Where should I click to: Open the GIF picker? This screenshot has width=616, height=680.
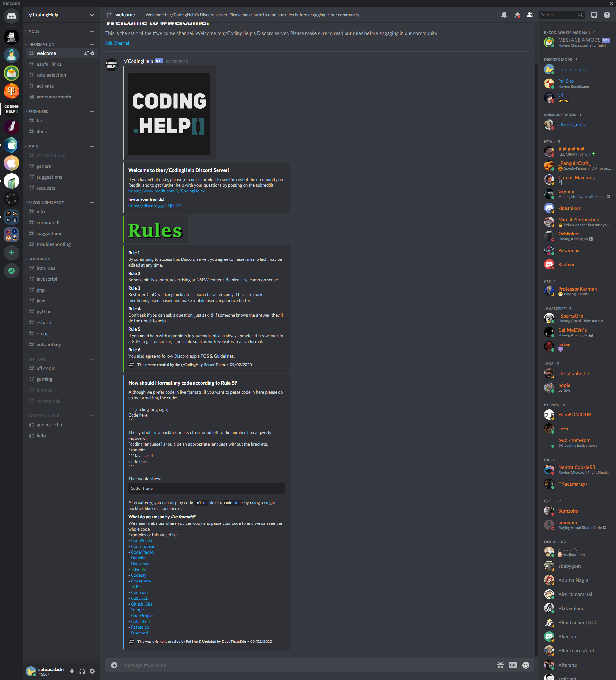click(x=513, y=665)
